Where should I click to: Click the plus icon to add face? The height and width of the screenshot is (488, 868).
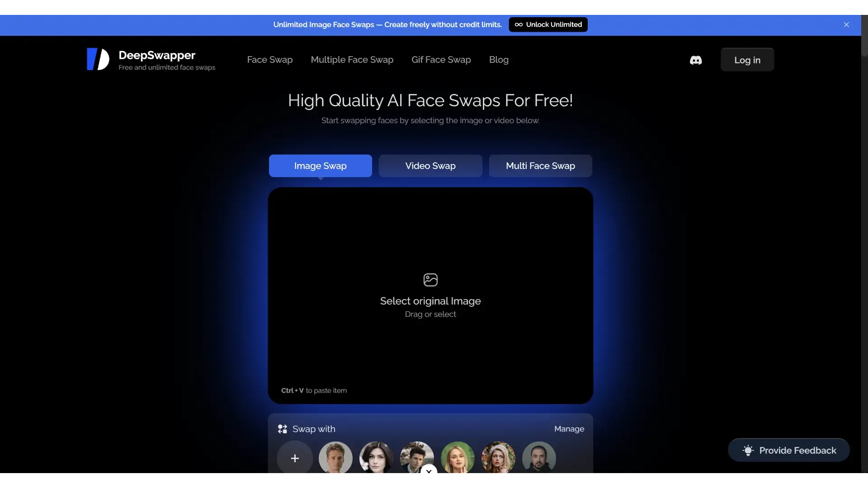click(295, 458)
